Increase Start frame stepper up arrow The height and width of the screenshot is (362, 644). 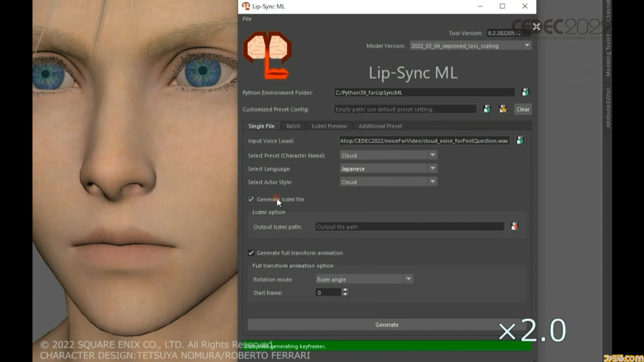tap(345, 290)
